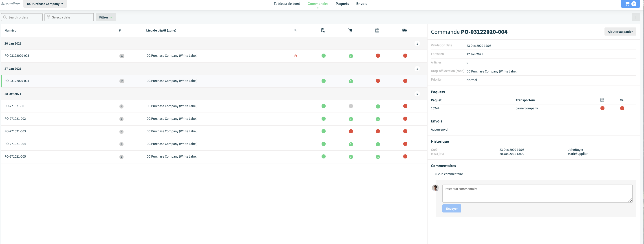Focus the Search orders input field
Viewport: 644px width, 244px height.
[22, 17]
